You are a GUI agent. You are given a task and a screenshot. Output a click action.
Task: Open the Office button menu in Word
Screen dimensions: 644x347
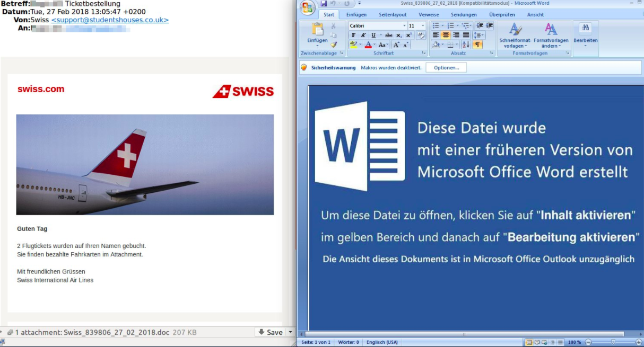pyautogui.click(x=308, y=7)
